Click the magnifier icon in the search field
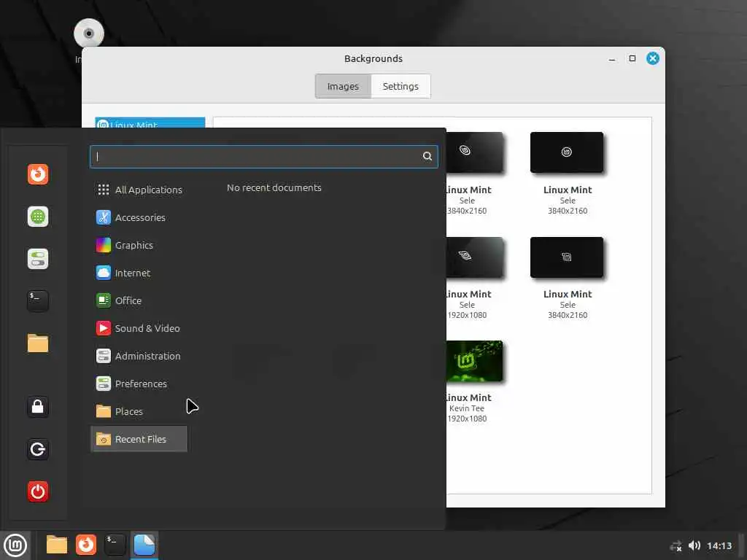This screenshot has width=747, height=560. coord(427,156)
